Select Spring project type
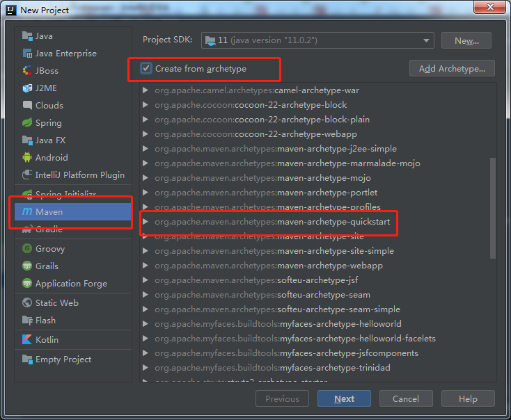The width and height of the screenshot is (511, 420). pyautogui.click(x=73, y=123)
